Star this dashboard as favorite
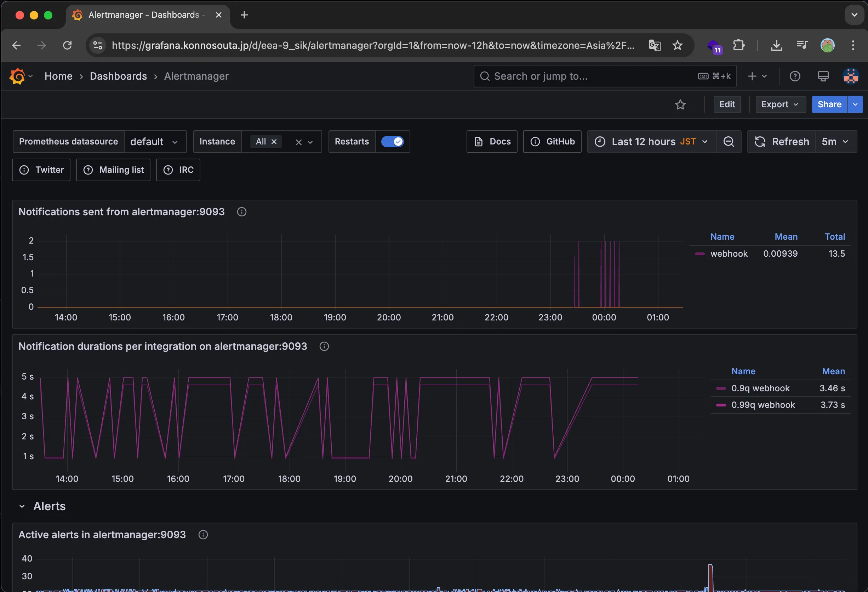Viewport: 868px width, 592px height. [x=680, y=104]
